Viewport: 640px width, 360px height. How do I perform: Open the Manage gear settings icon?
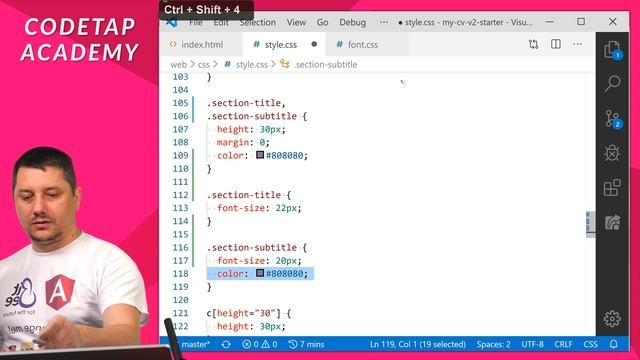612,319
